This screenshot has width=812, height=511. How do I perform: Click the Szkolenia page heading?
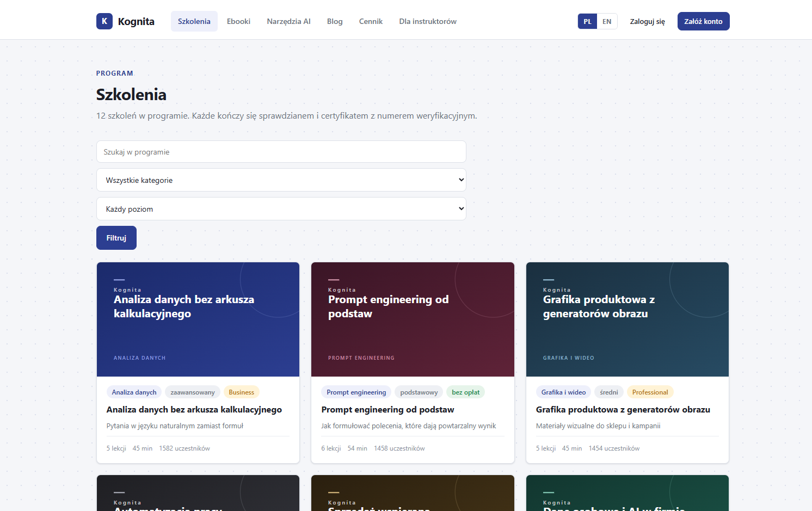pyautogui.click(x=131, y=95)
